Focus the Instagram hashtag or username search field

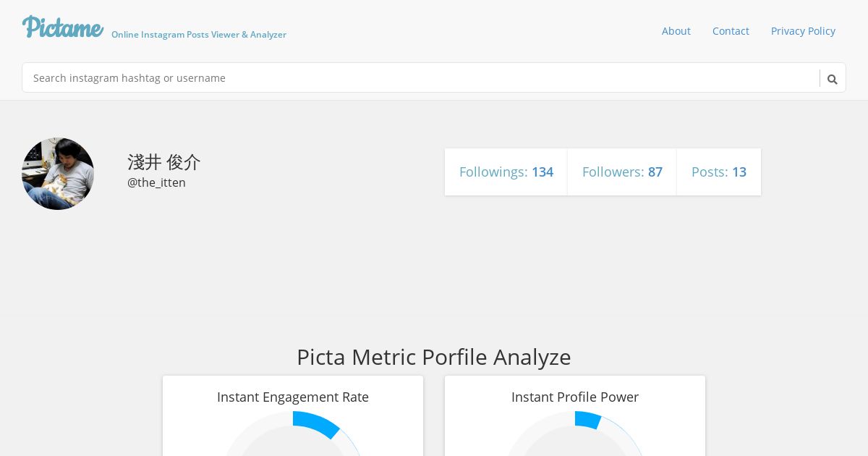[x=420, y=77]
